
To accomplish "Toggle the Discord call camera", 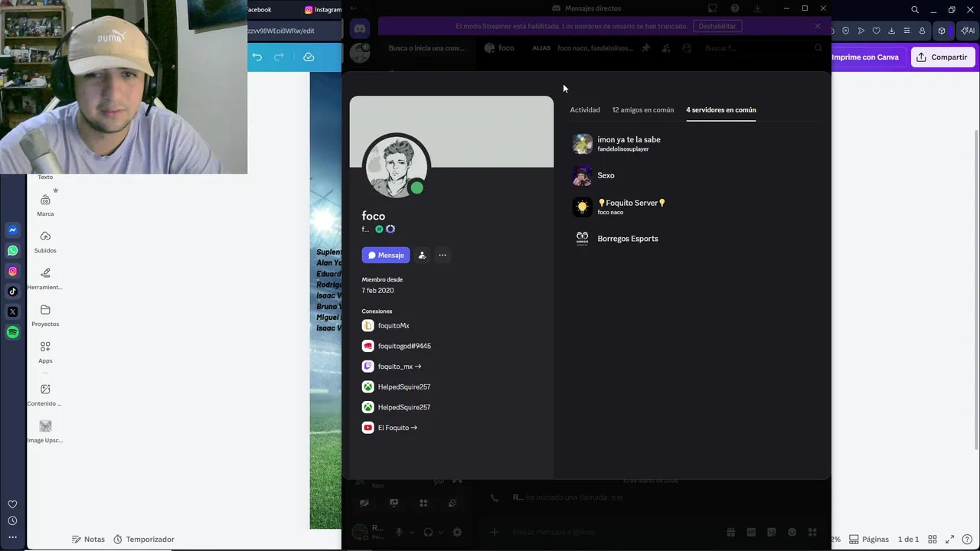I will [x=364, y=503].
